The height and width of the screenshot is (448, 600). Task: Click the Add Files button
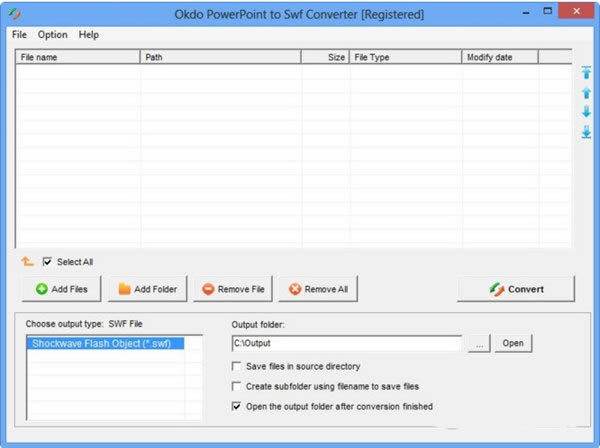tap(62, 289)
